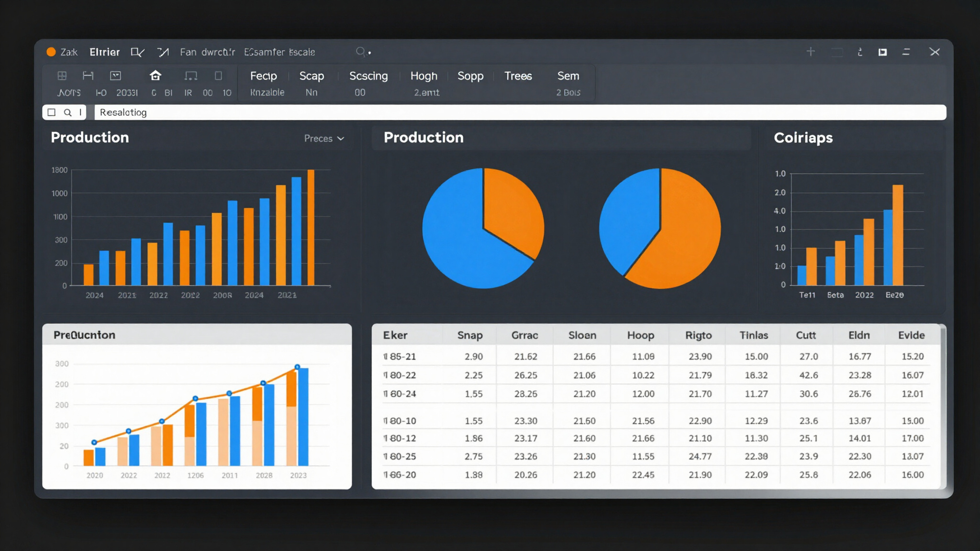Viewport: 980px width, 551px height.
Task: Open the search magnifier in the title bar
Action: pyautogui.click(x=361, y=52)
